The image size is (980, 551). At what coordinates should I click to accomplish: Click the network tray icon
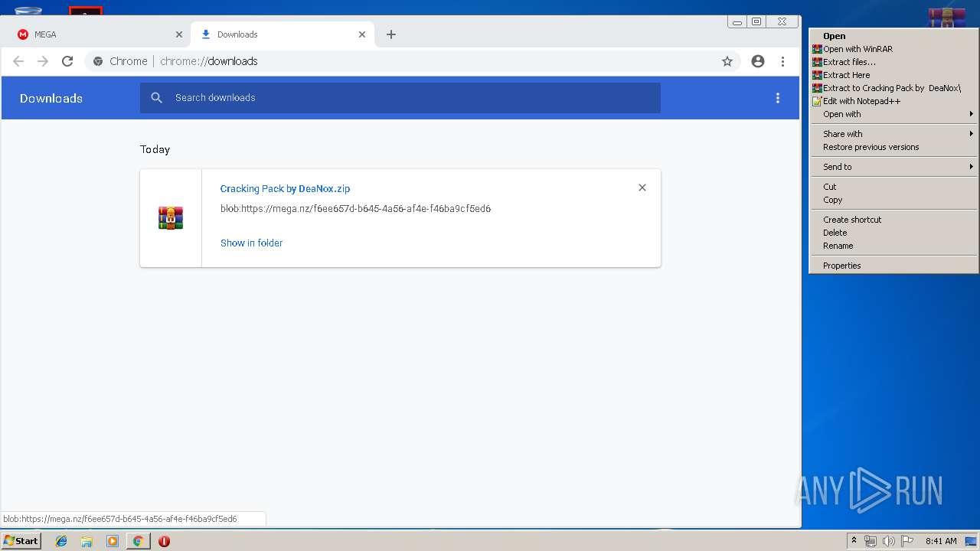pyautogui.click(x=871, y=541)
